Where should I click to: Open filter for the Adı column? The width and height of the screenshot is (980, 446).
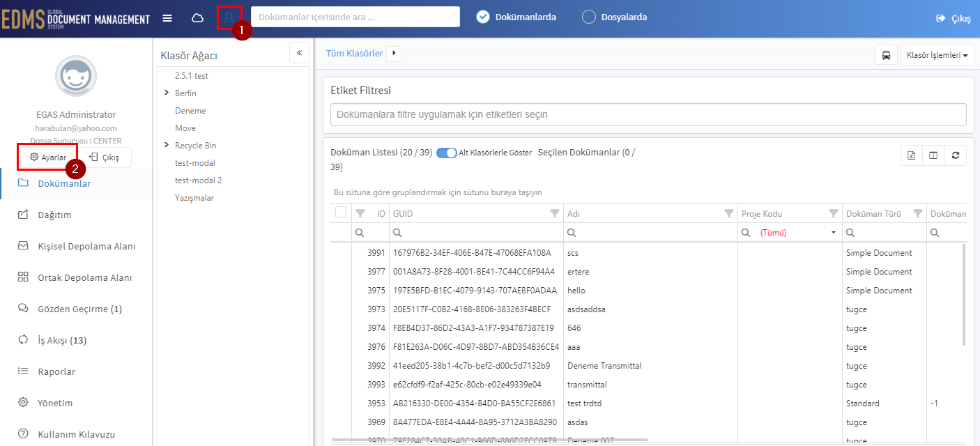(x=729, y=213)
